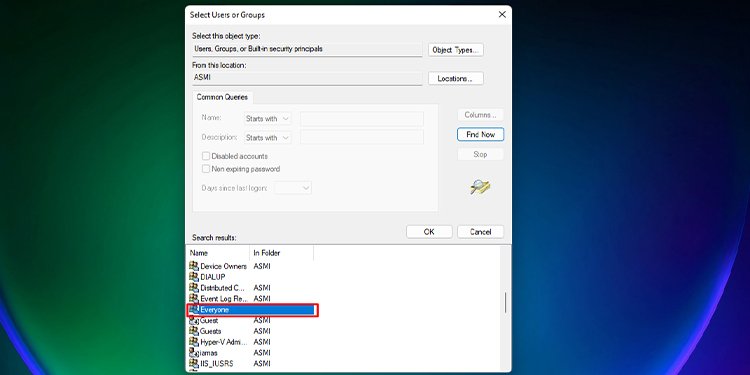Image resolution: width=750 pixels, height=375 pixels.
Task: Toggle the Non expiring password checkbox
Action: pyautogui.click(x=206, y=169)
